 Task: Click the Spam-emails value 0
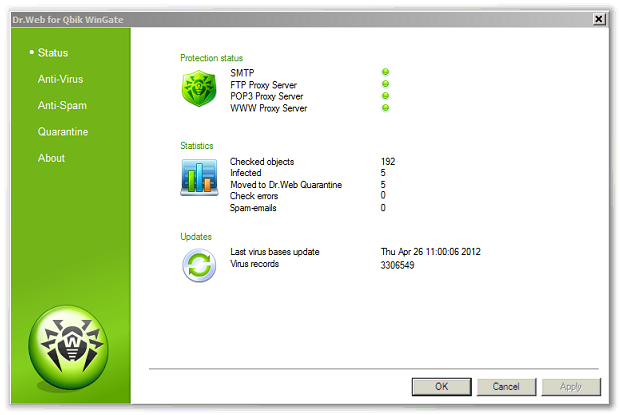(x=383, y=208)
